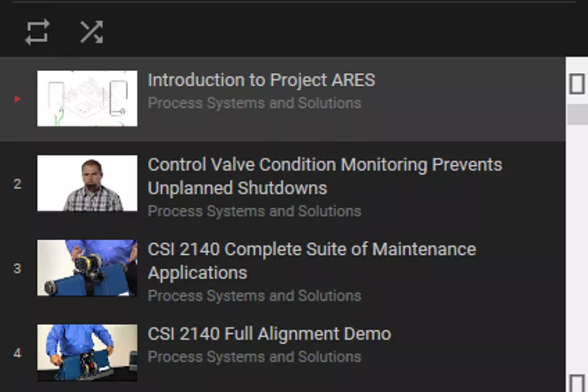Play 'CSI 2140 Complete Suite of Maintenance Applications'
This screenshot has height=392, width=588.
[312, 261]
